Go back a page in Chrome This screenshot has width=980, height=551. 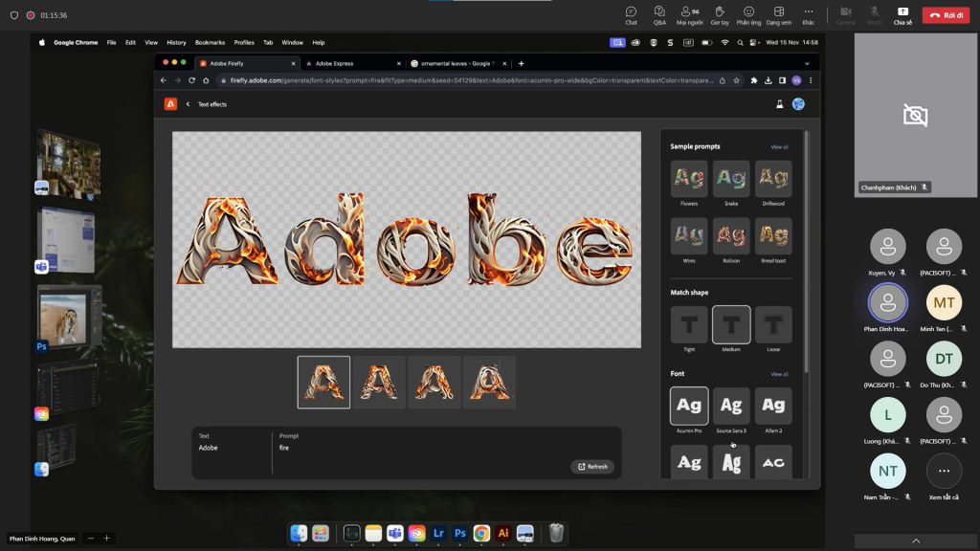point(164,80)
